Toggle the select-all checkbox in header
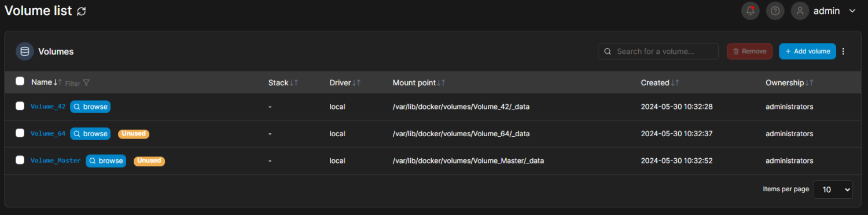Screen dimensions: 868x215 [20, 81]
